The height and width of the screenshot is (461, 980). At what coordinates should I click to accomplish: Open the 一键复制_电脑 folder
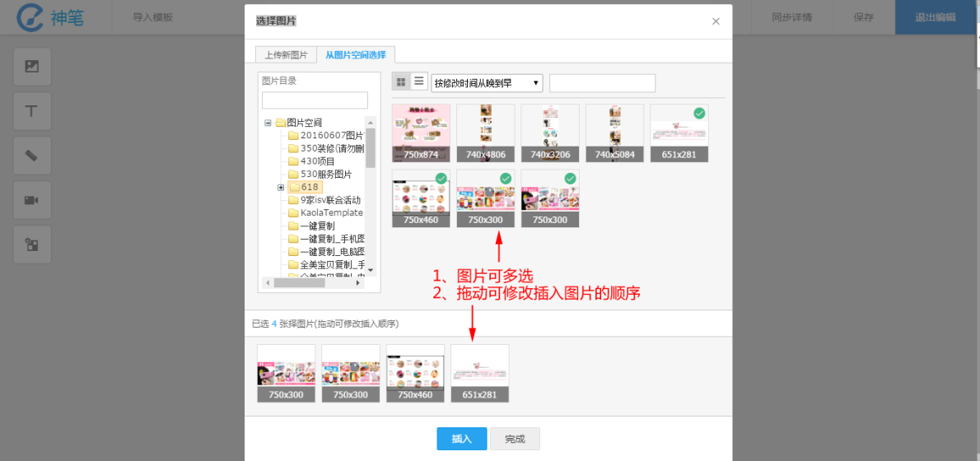pyautogui.click(x=333, y=252)
